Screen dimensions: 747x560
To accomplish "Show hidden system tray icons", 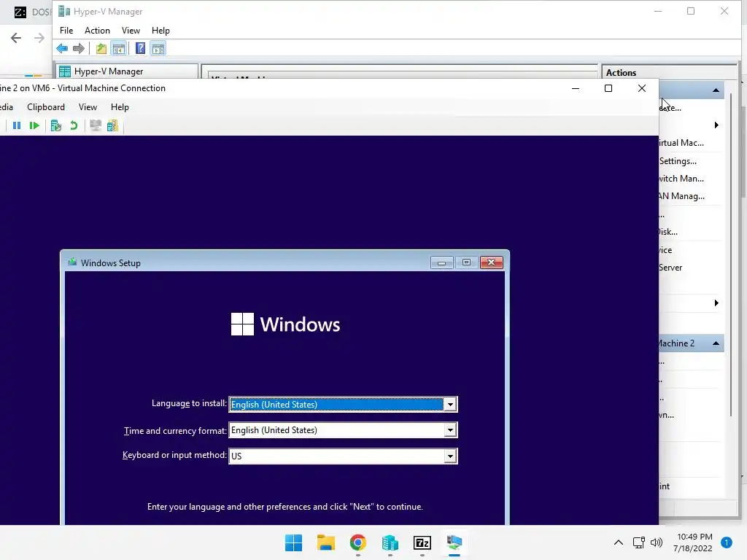I will [x=619, y=542].
